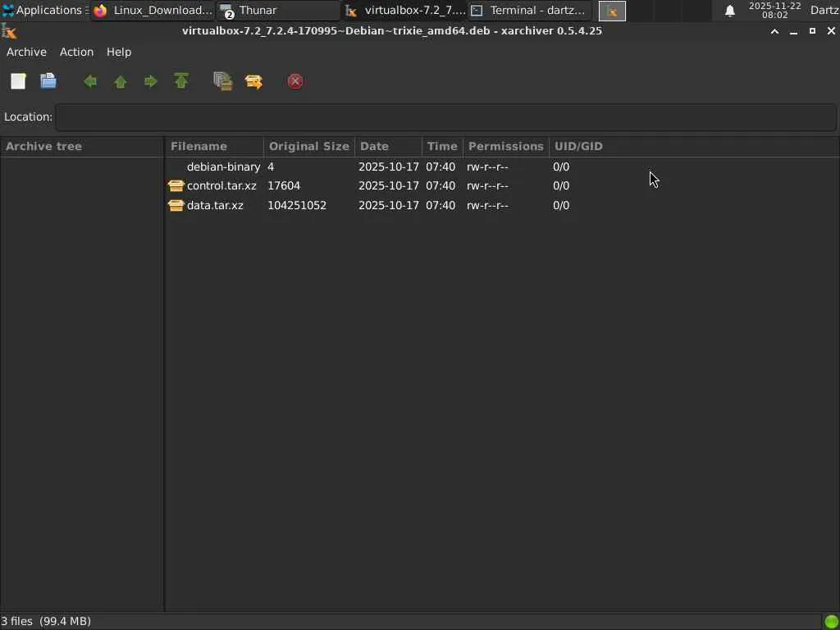The height and width of the screenshot is (630, 840).
Task: Click the rw-r--r-- permissions of debian-binary
Action: tap(487, 167)
